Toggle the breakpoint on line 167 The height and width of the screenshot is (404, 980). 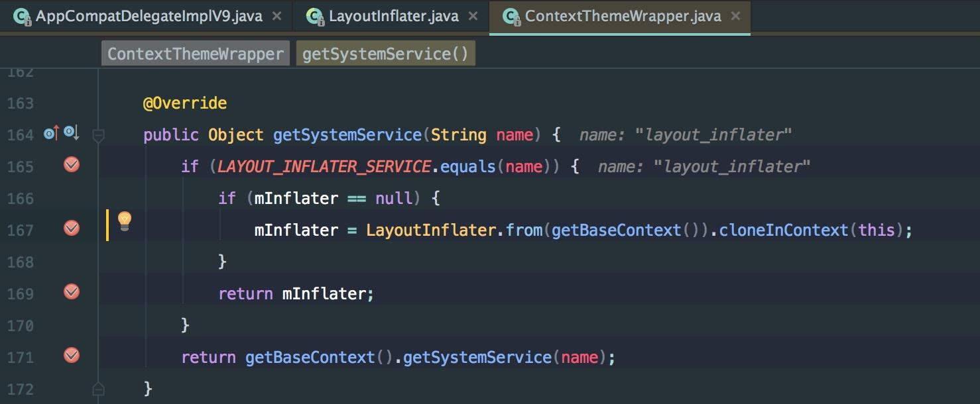tap(72, 228)
